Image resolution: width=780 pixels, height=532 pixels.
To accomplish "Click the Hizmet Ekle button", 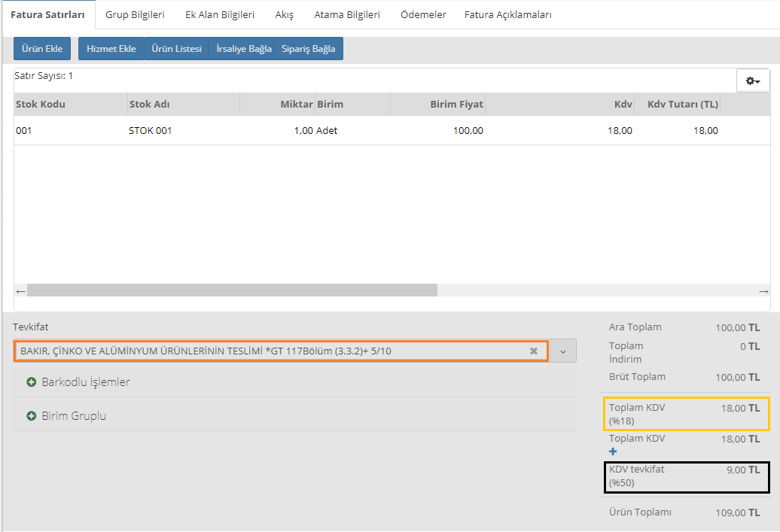I will pos(111,49).
